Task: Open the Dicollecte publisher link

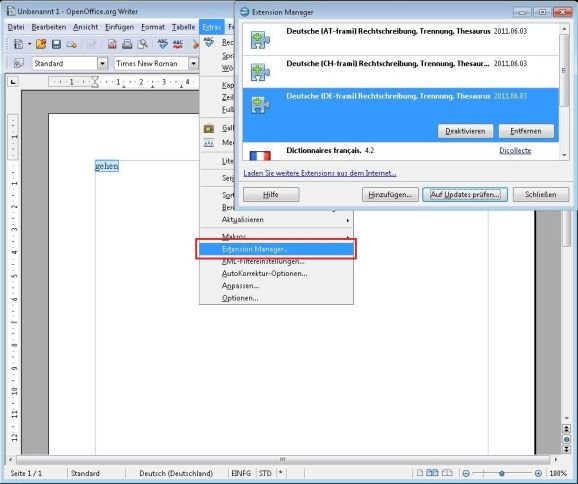Action: pyautogui.click(x=515, y=150)
